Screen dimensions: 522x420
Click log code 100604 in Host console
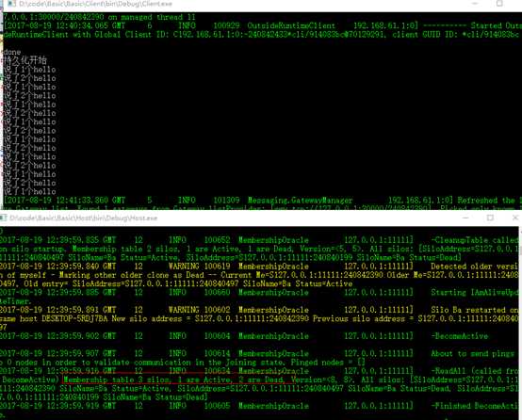[217, 336]
